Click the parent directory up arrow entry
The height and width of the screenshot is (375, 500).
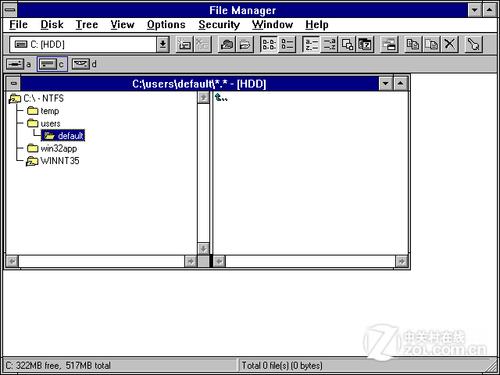tap(221, 98)
